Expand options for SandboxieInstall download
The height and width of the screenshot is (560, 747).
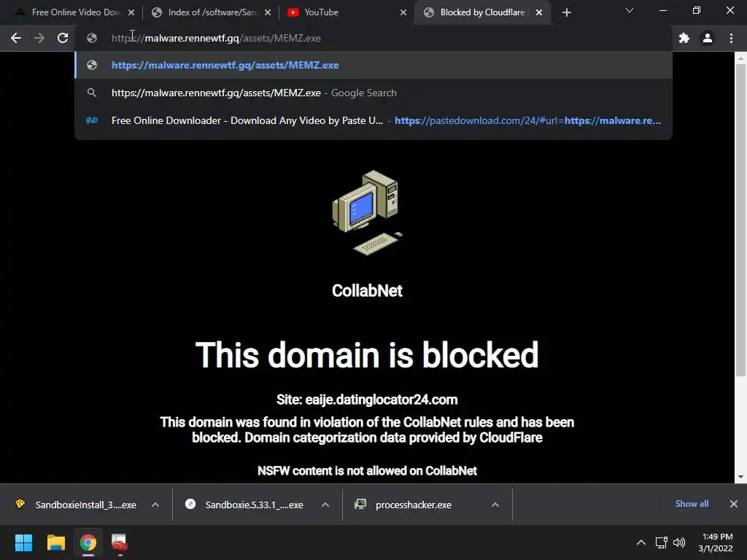pos(155,505)
